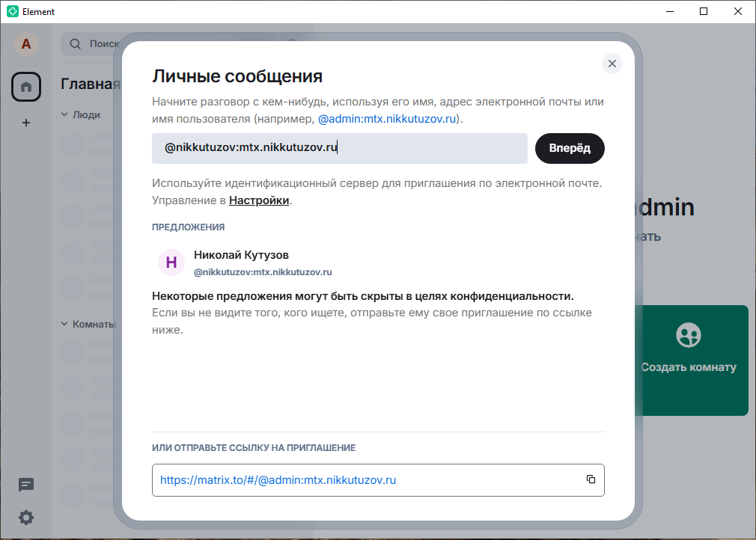756x540 pixels.
Task: Open the settings gear icon
Action: point(26,517)
